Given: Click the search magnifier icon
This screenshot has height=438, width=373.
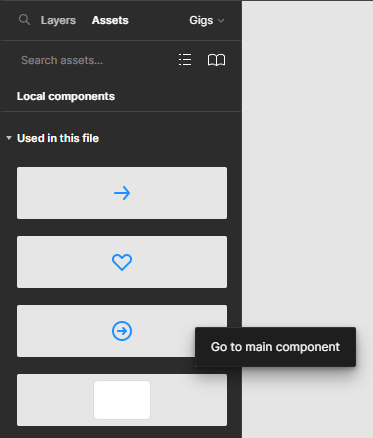Looking at the screenshot, I should coord(24,20).
